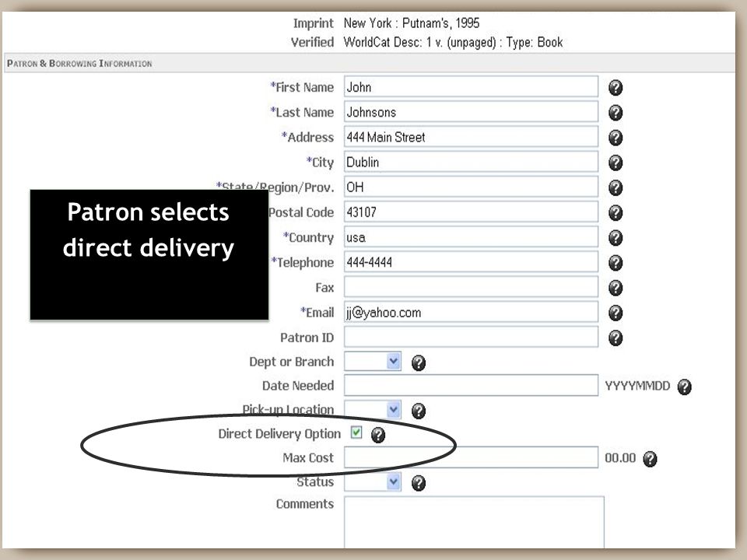The width and height of the screenshot is (747, 560).
Task: Open help icon beside City field
Action: pyautogui.click(x=615, y=163)
